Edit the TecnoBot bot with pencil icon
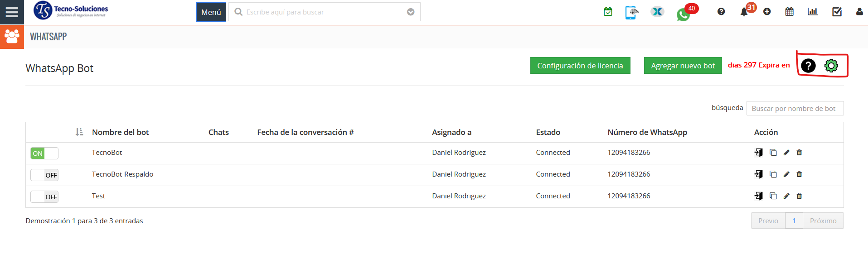The image size is (868, 259). [786, 153]
